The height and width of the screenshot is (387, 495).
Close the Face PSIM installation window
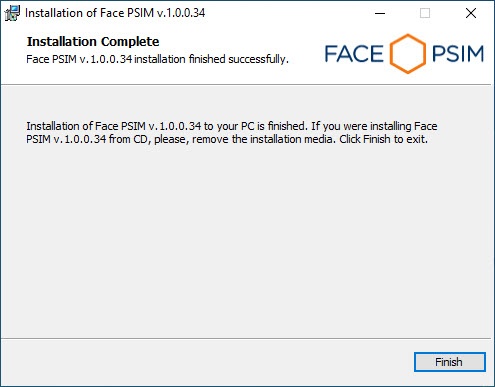pos(471,13)
